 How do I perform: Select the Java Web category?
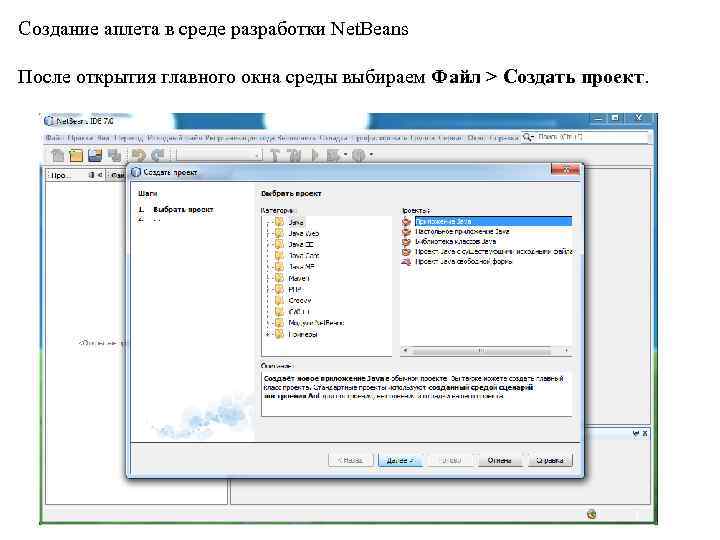(x=304, y=233)
